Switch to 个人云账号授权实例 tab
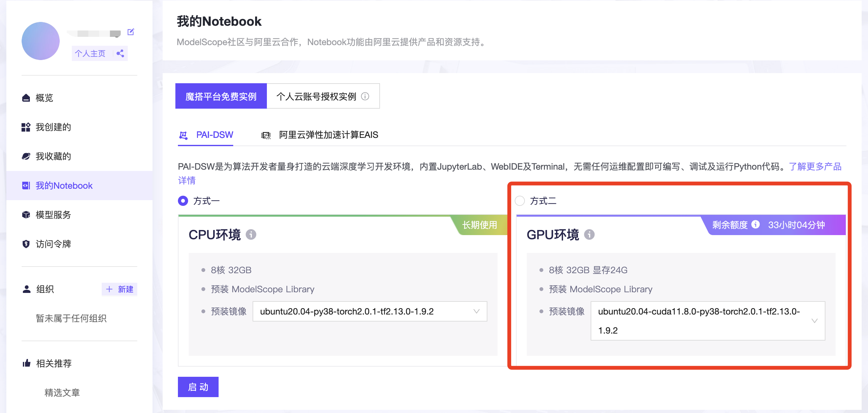This screenshot has width=868, height=413. [323, 96]
